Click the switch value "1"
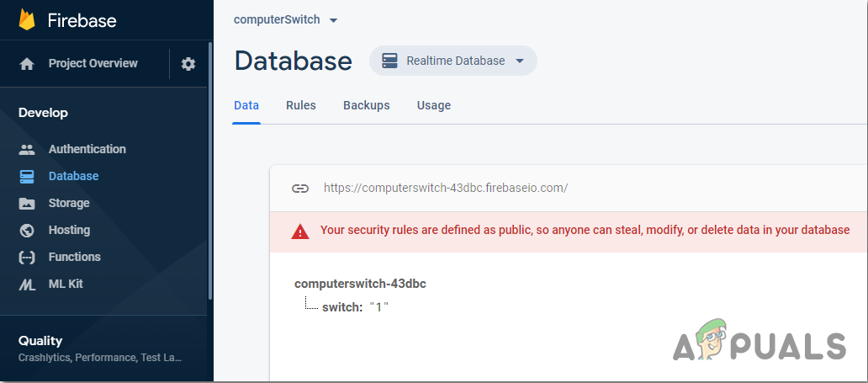The image size is (868, 383). [378, 307]
